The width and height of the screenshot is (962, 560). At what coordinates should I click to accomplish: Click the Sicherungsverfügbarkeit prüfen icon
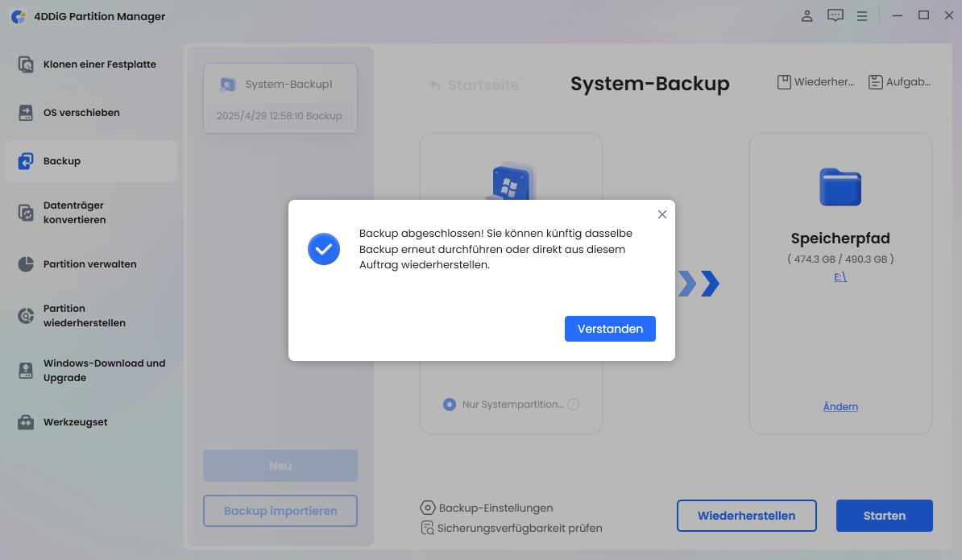[427, 528]
